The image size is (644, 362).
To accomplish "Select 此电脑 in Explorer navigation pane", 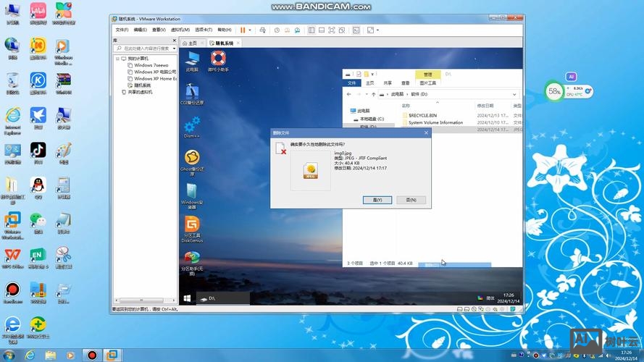I will point(360,111).
